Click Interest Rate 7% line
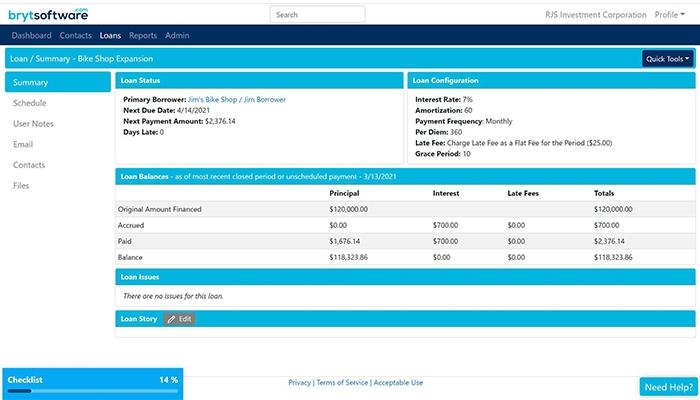700x400 pixels. click(444, 100)
